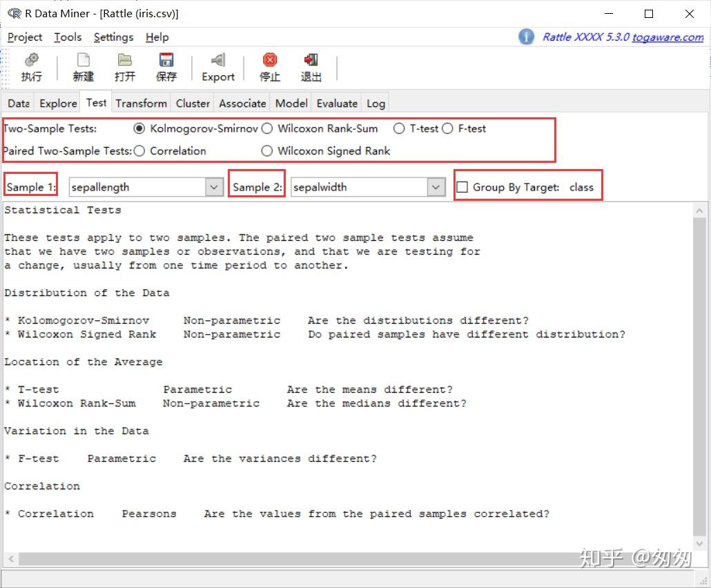The width and height of the screenshot is (711, 588).
Task: Select the T-test radio button
Action: (x=399, y=129)
